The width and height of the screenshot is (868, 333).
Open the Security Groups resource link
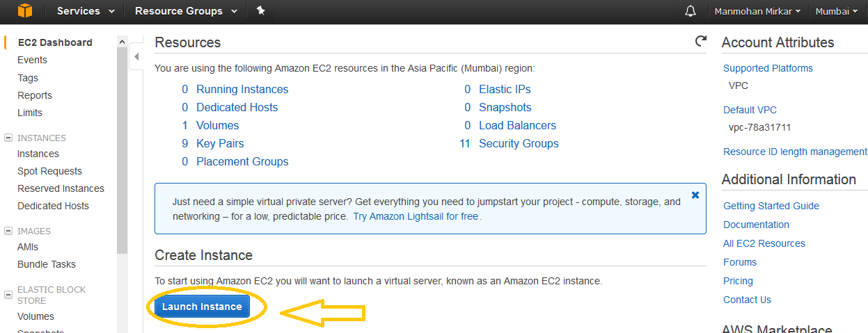pos(519,143)
